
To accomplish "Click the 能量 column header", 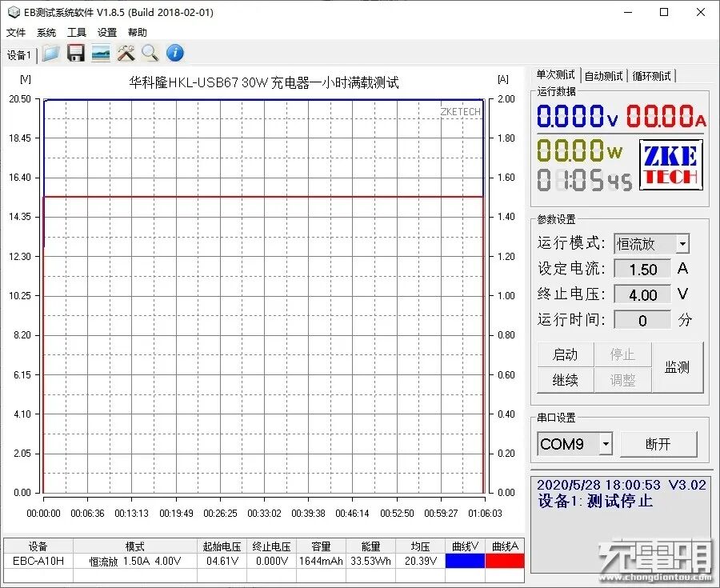I will pos(370,546).
